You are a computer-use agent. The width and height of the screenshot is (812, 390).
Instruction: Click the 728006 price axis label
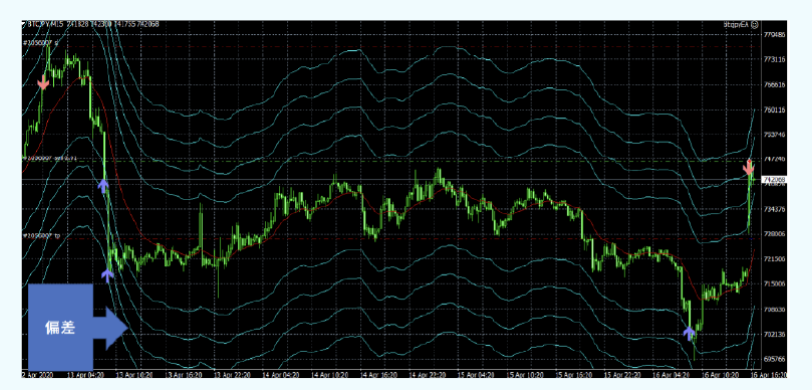pyautogui.click(x=775, y=234)
